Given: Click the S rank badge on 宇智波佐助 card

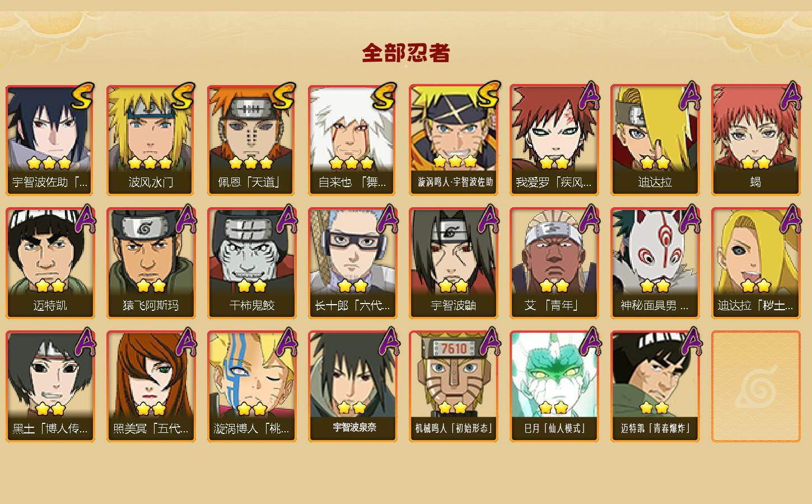Looking at the screenshot, I should (83, 96).
